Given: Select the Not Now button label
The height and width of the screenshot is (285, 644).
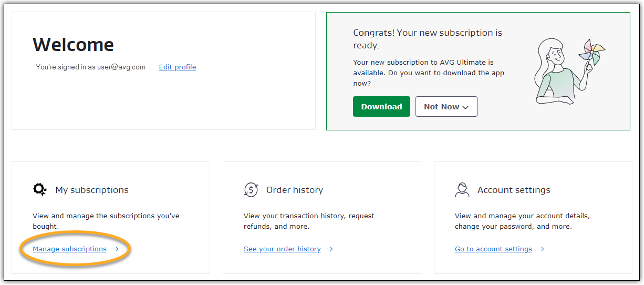Looking at the screenshot, I should 442,107.
